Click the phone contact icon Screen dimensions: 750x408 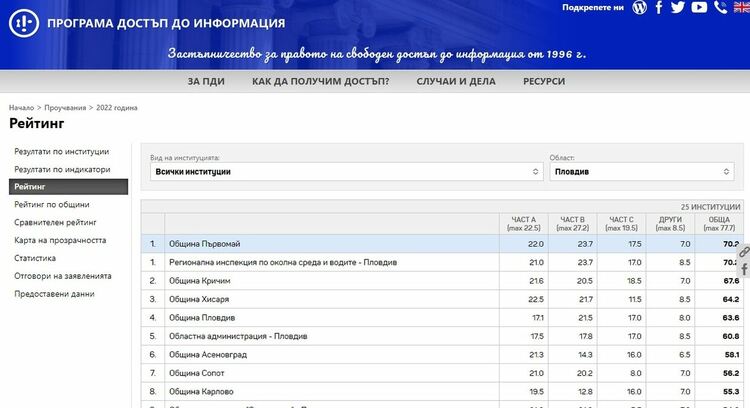point(720,7)
